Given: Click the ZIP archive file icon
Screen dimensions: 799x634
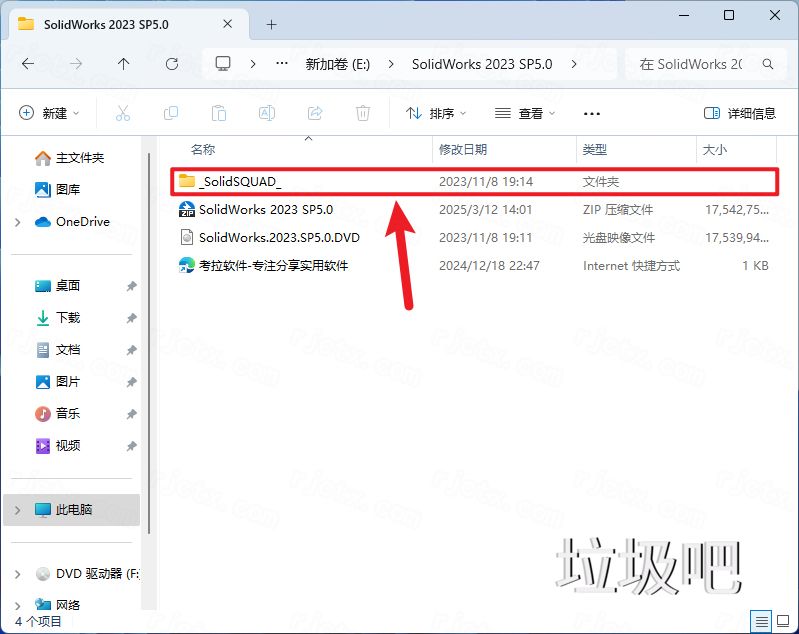Looking at the screenshot, I should pyautogui.click(x=187, y=209).
